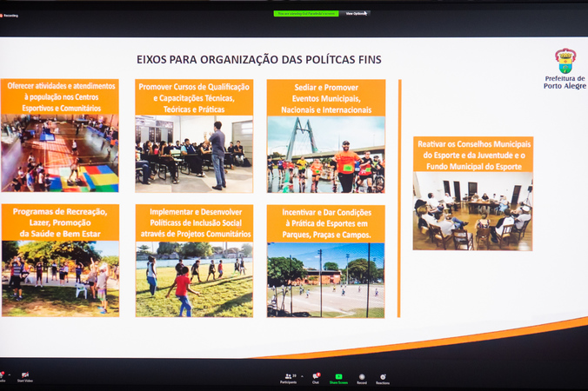Screen dimensions: 588x391
Task: Click the green Share Screen button
Action: 338,379
